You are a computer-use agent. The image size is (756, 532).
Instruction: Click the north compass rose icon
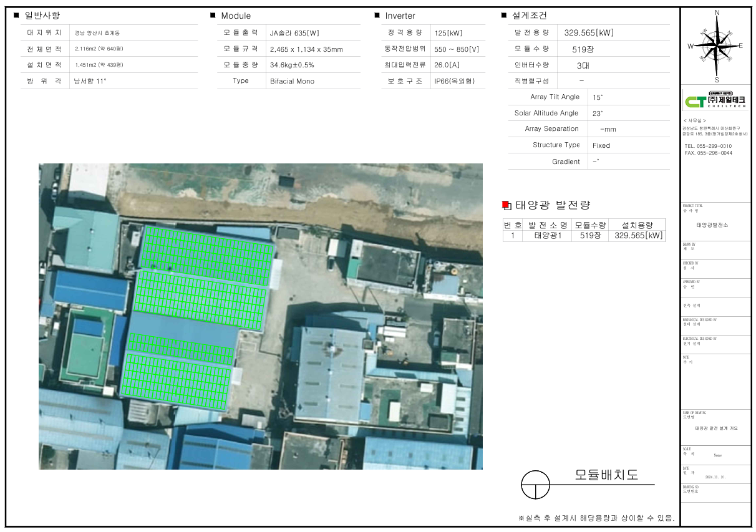click(x=716, y=45)
